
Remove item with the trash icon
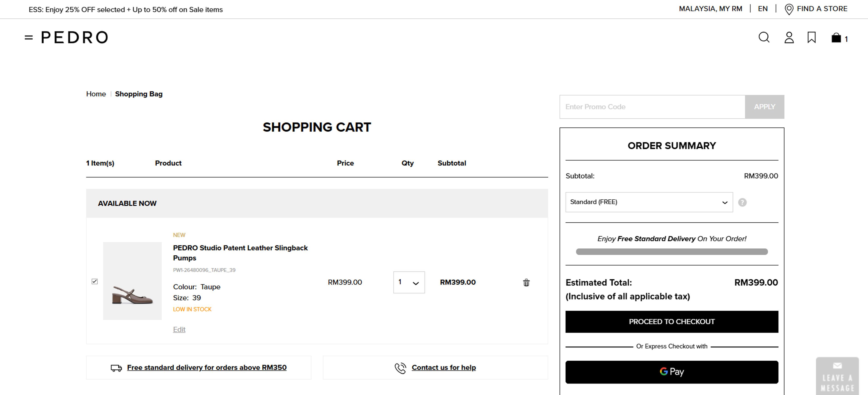pyautogui.click(x=526, y=282)
